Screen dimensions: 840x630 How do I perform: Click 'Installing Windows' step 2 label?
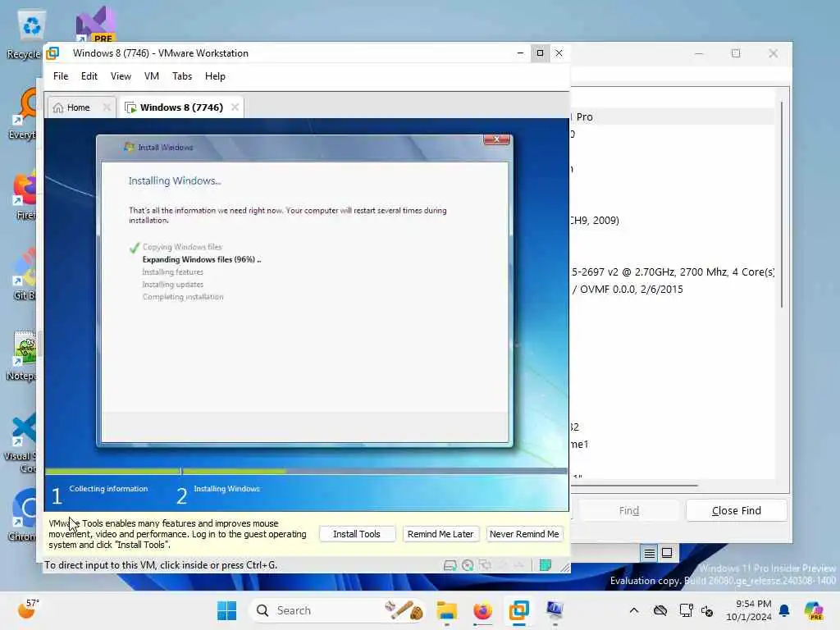pyautogui.click(x=226, y=489)
